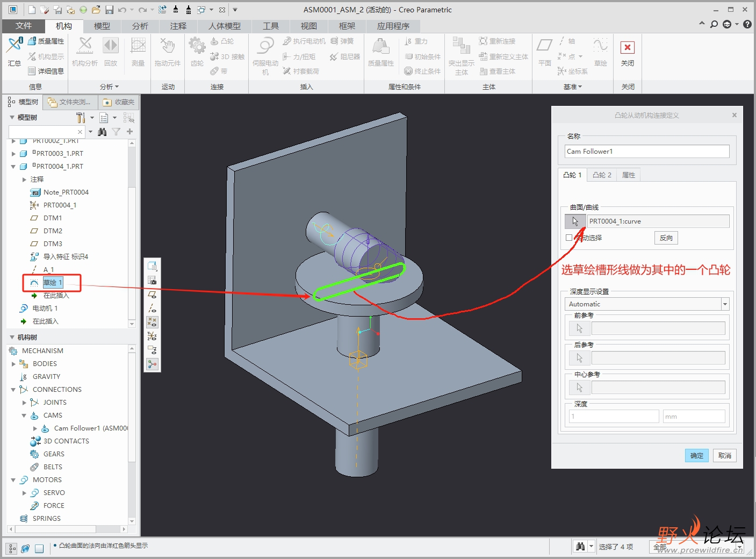Screen dimensions: 756x559
Task: Click the 力/扭矩 force/torque tool
Action: click(299, 56)
